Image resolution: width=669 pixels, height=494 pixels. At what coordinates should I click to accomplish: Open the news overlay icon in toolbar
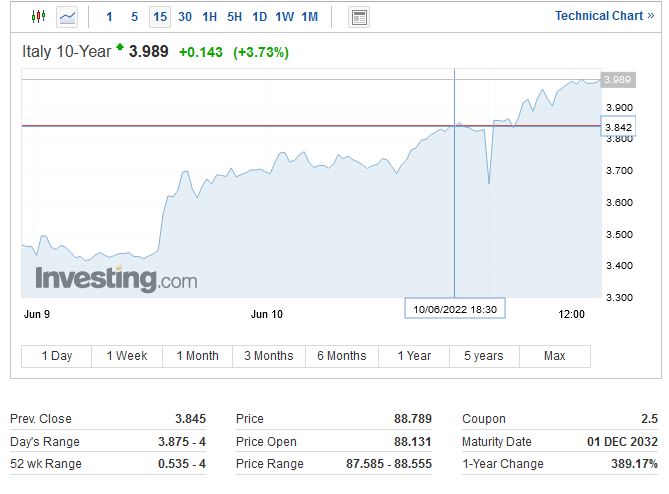click(359, 17)
